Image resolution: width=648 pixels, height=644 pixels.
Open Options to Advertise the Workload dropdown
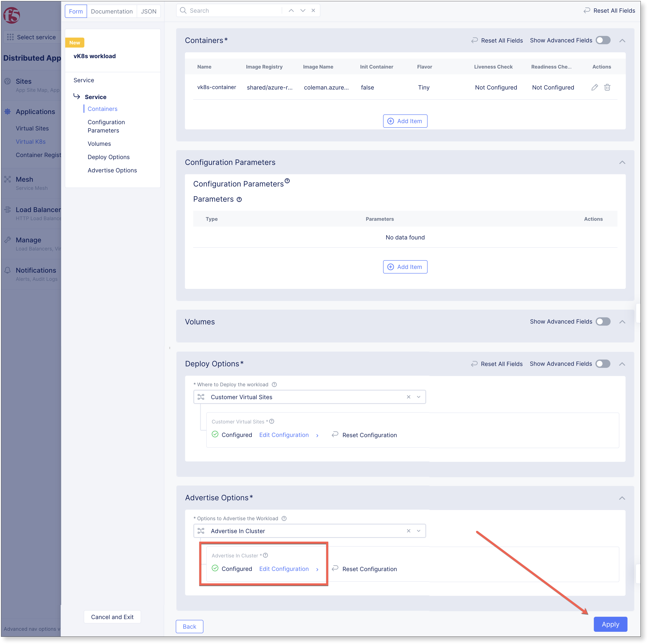point(309,531)
